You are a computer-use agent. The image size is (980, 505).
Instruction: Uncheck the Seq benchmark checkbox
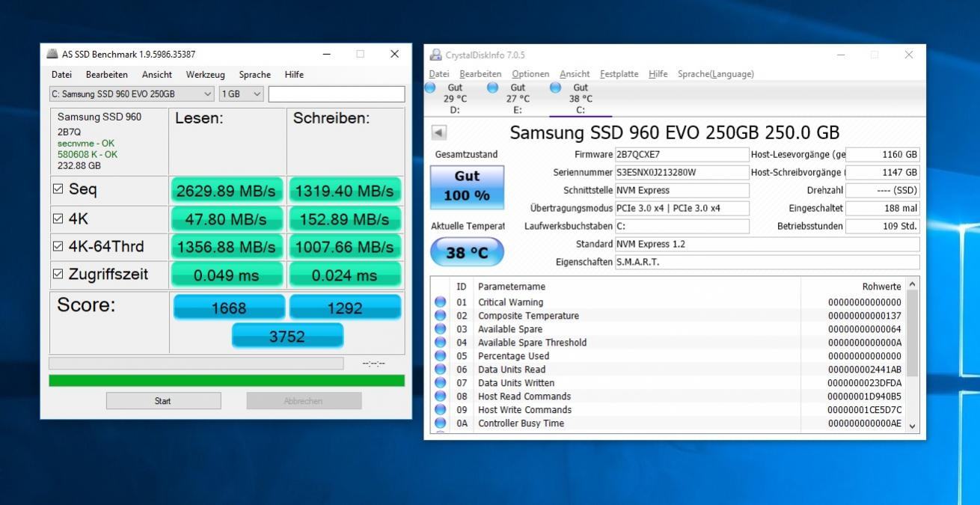pos(58,189)
